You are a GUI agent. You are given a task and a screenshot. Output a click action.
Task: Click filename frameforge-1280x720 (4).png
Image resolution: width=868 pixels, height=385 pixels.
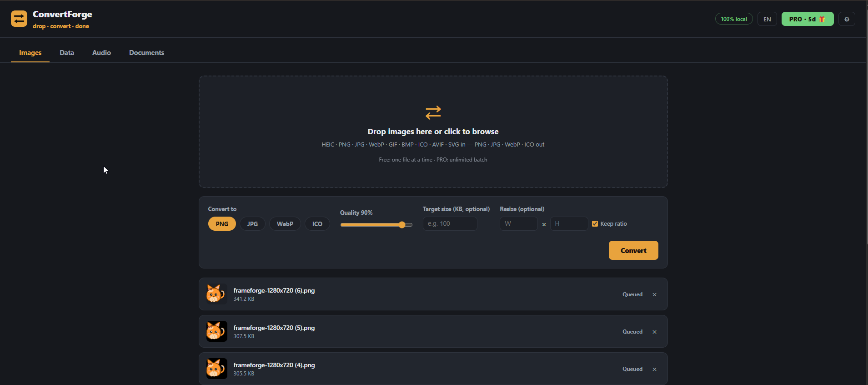pyautogui.click(x=274, y=365)
